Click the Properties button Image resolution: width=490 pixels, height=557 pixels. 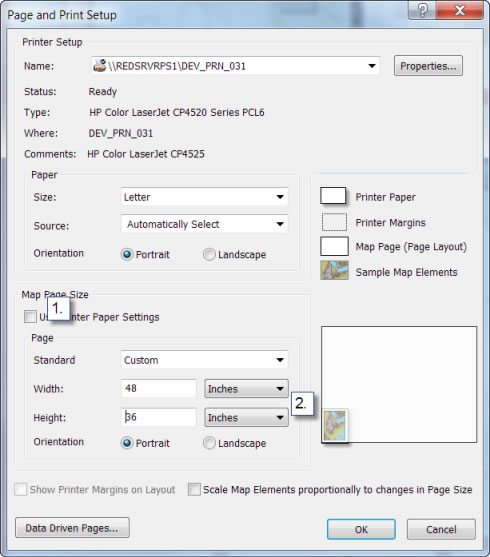(428, 66)
